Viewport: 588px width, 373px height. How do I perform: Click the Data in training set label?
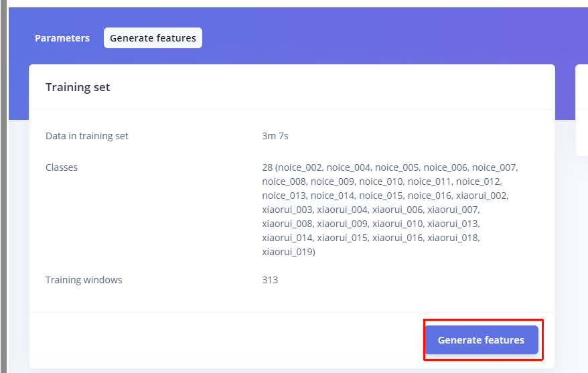87,136
